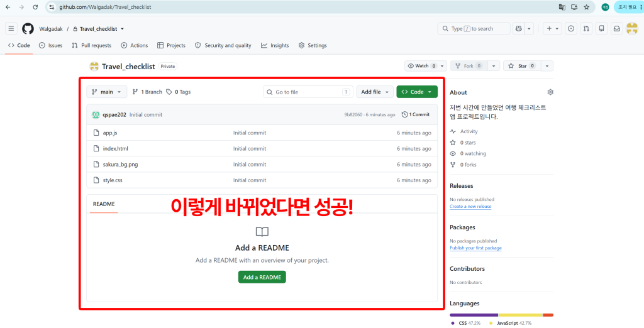Screen dimensions: 644x328
Task: Open the hamburger navigation menu
Action: (x=11, y=29)
